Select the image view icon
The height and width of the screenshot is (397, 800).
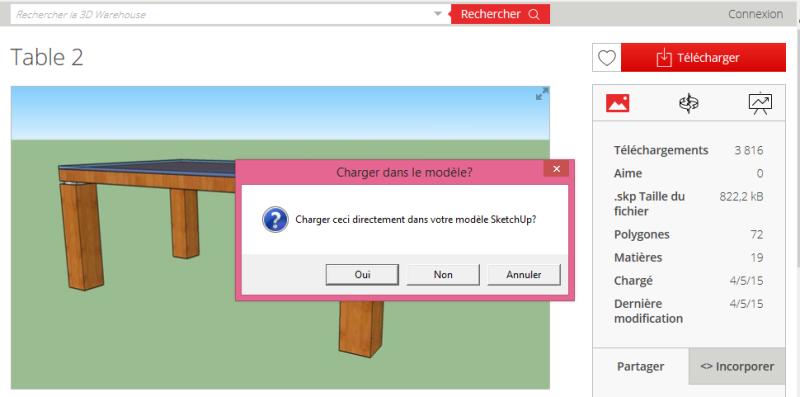[x=617, y=104]
